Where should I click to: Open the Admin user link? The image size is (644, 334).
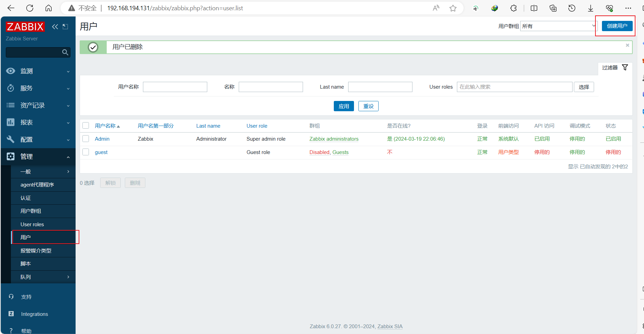[x=102, y=139]
